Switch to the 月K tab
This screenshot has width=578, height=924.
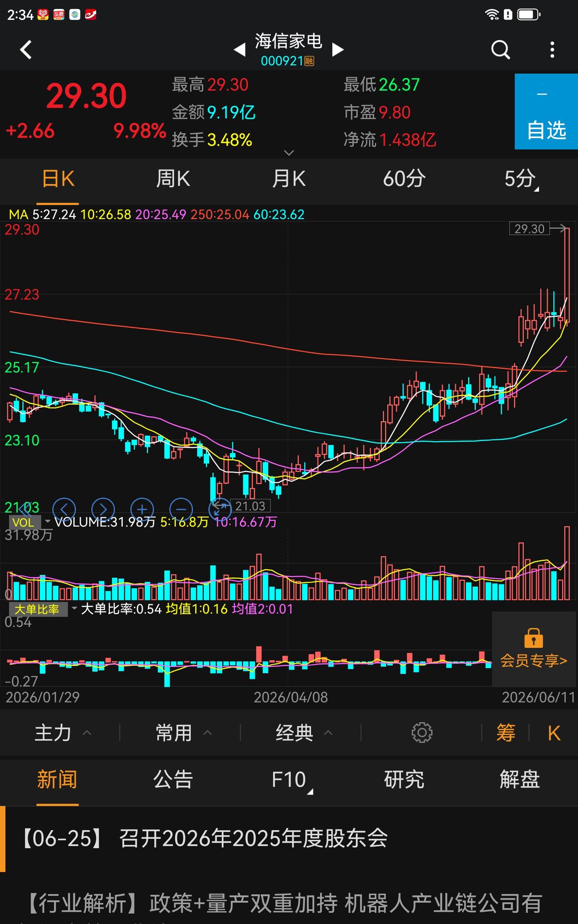[x=289, y=179]
